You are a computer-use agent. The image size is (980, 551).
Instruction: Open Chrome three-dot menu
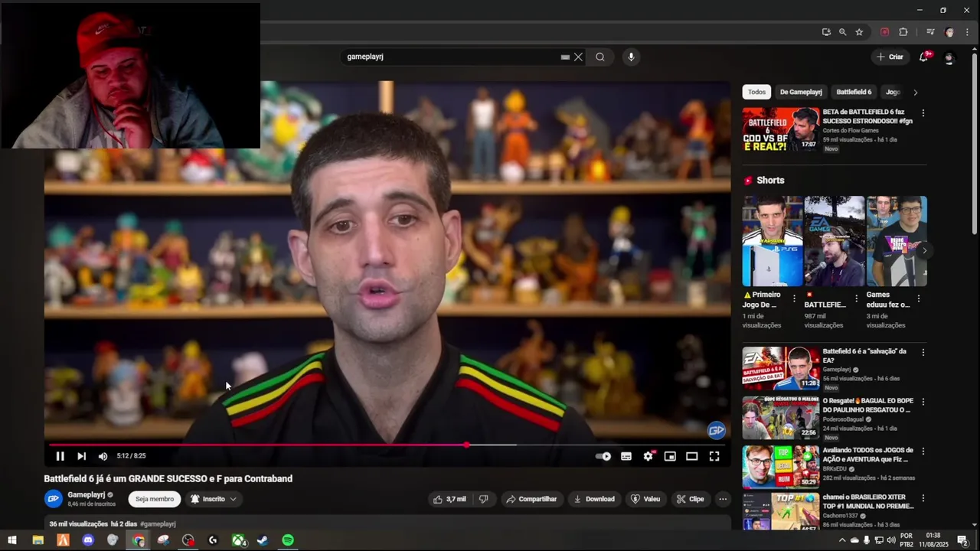click(x=966, y=32)
